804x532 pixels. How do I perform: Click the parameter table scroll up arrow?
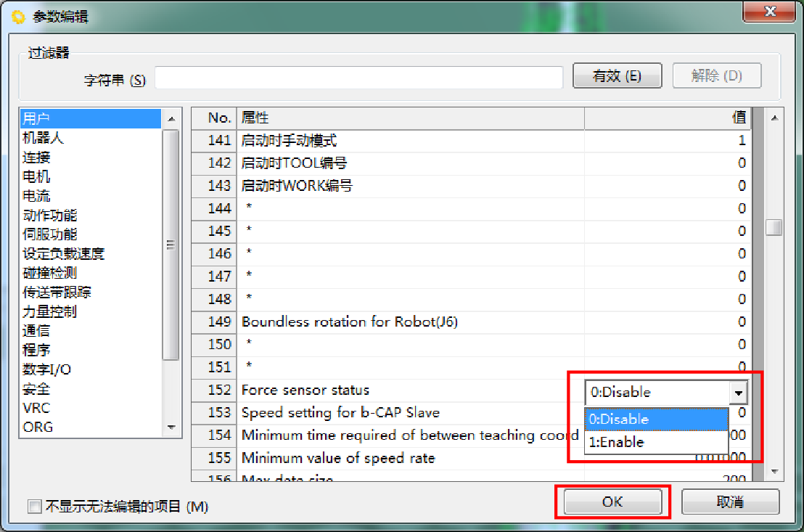(x=774, y=118)
